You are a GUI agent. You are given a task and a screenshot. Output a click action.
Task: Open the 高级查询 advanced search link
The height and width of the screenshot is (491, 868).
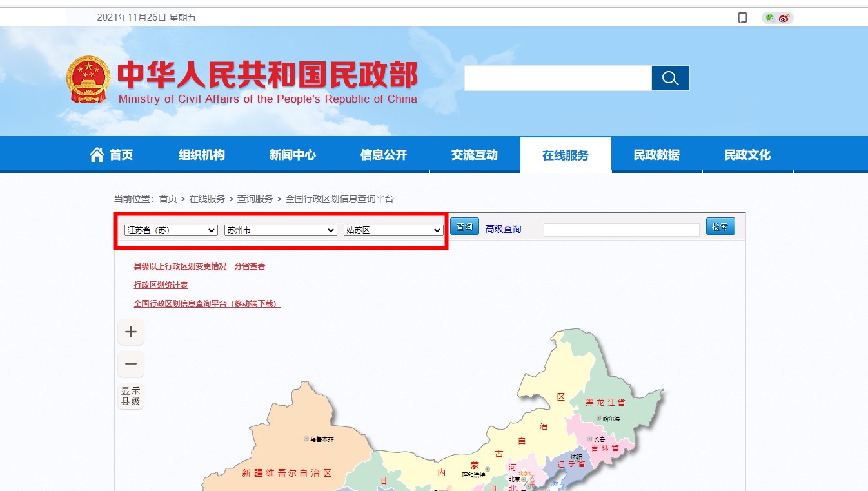503,229
